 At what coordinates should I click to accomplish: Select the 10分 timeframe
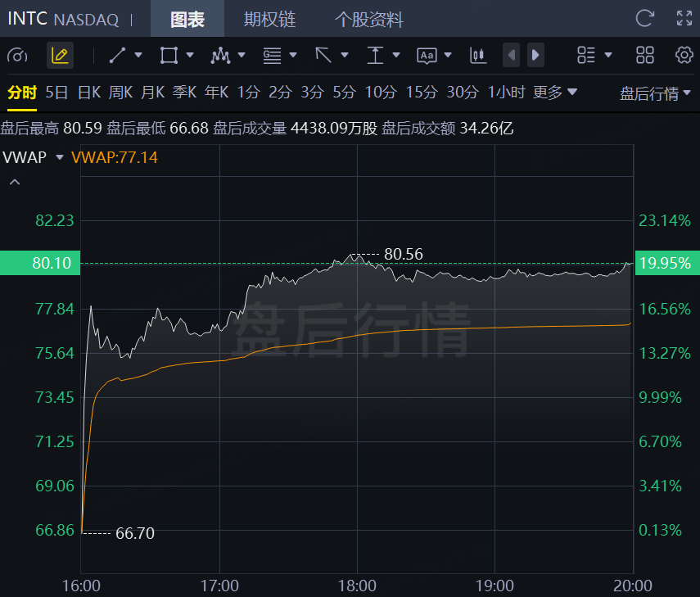click(381, 93)
